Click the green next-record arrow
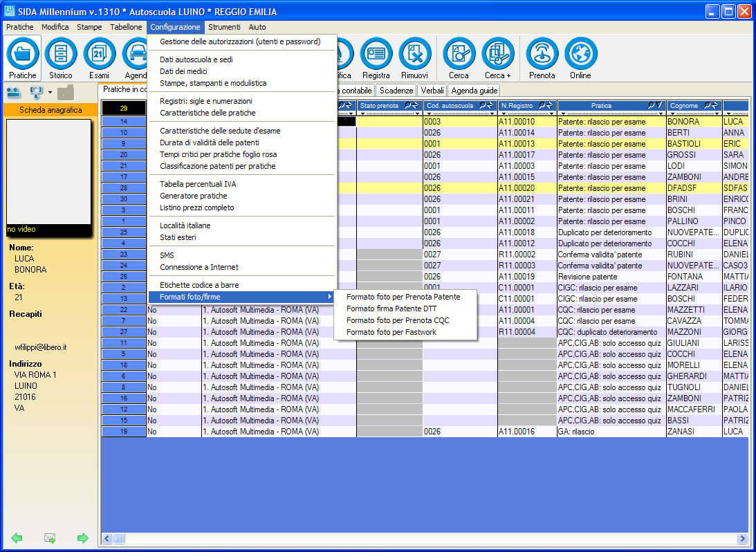Viewport: 756px width, 552px height. tap(83, 538)
